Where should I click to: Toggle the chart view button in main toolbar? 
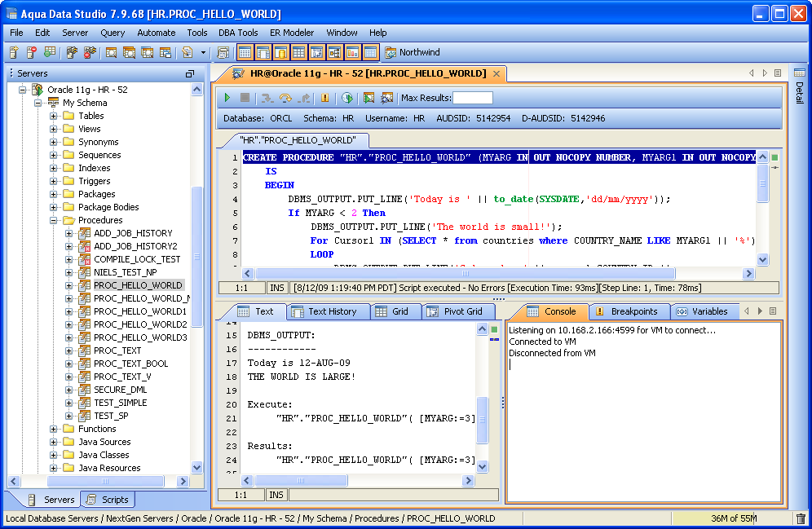[x=352, y=53]
